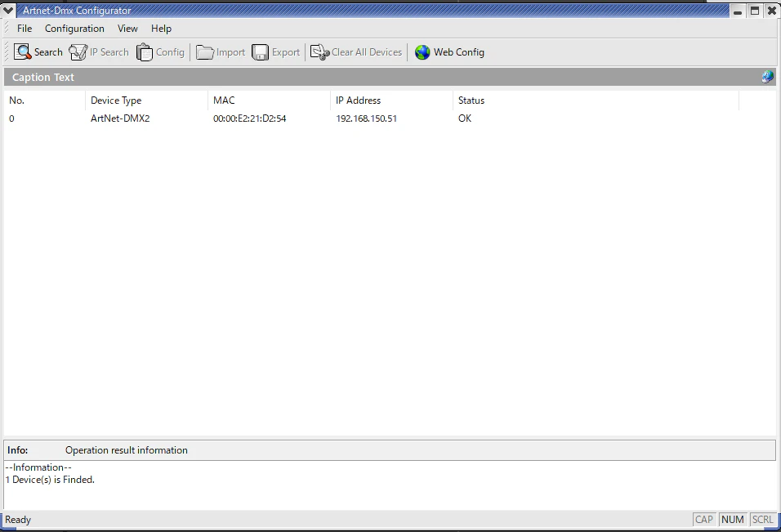Click the Clear All Devices icon

pos(319,52)
